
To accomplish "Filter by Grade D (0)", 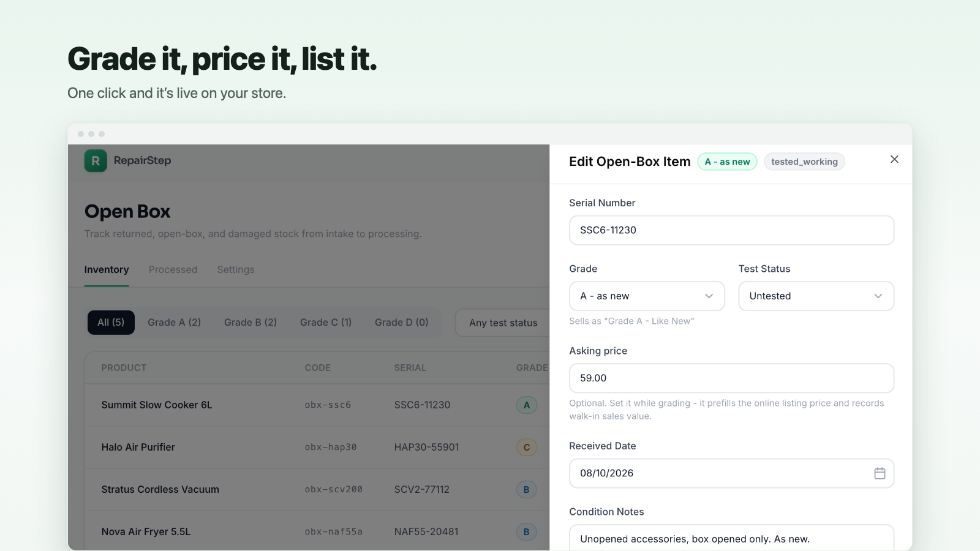I will point(402,323).
